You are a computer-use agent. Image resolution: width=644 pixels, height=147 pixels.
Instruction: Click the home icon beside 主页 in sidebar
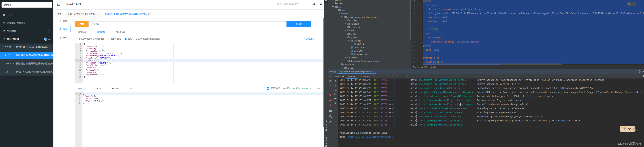pos(4,15)
